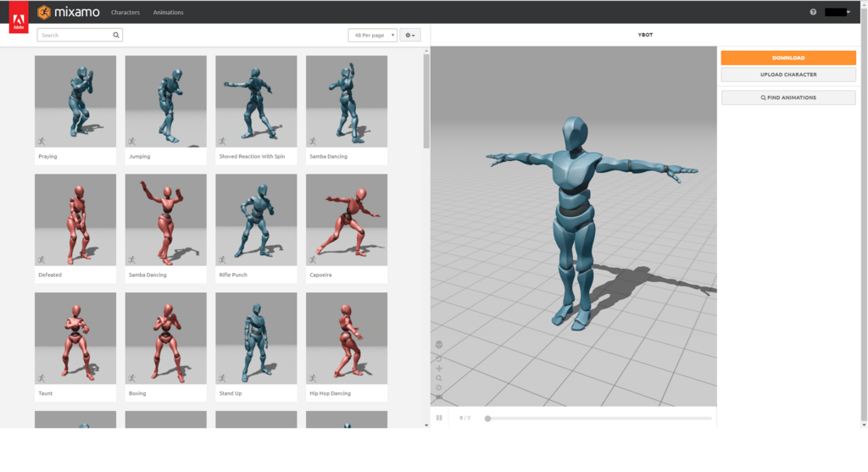Select Shoved Reaction With Spin thumbnail
The image size is (868, 472).
(x=256, y=101)
